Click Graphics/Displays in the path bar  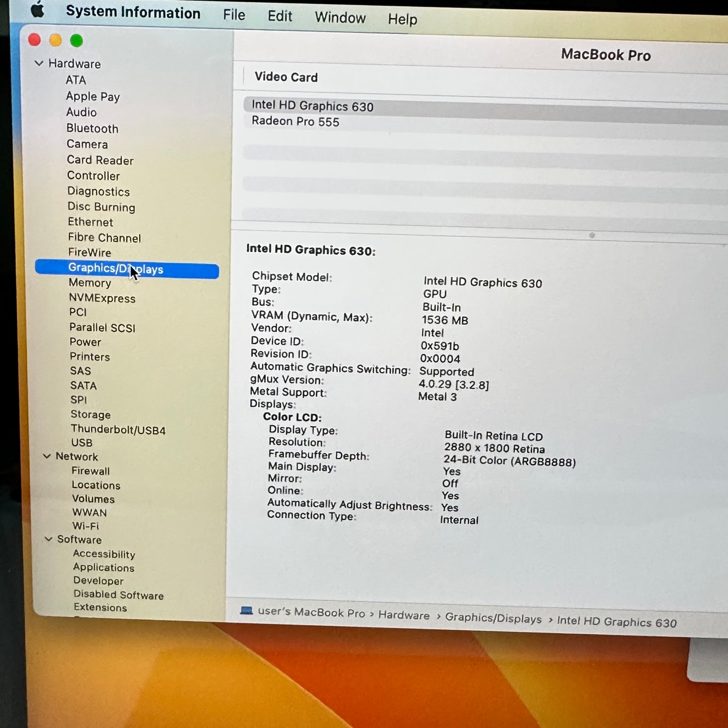click(493, 618)
